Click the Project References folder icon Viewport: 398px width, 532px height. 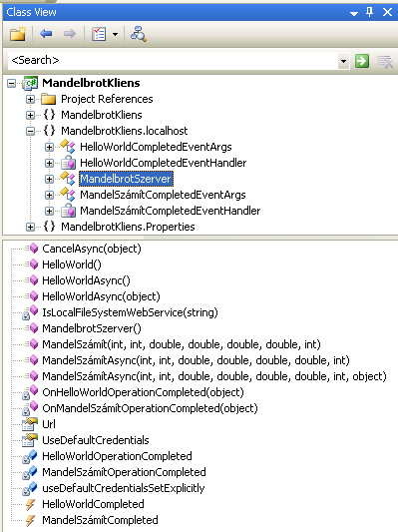[49, 99]
